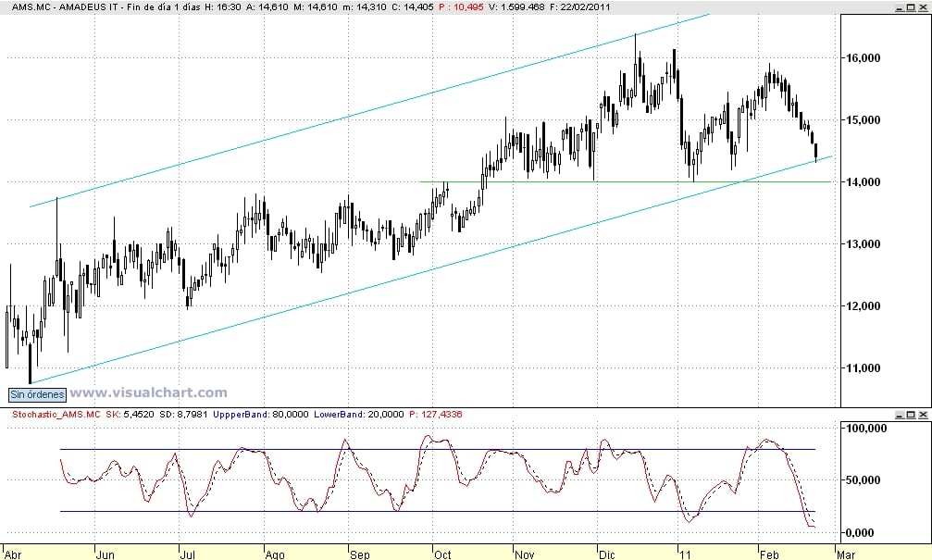Close the Stochastic indicator panel
Viewport: 932px width, 560px height.
coord(923,415)
